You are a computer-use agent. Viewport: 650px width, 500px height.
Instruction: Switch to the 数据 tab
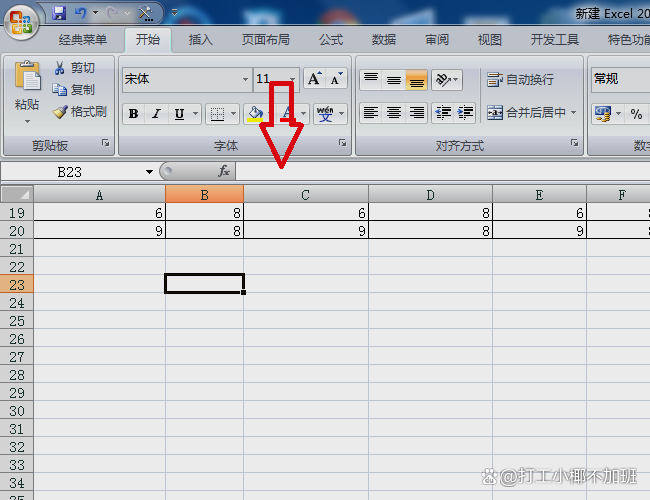tap(384, 40)
